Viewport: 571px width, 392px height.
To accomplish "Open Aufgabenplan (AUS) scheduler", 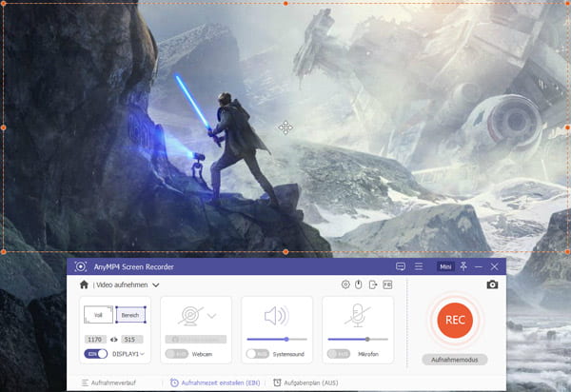I will point(305,382).
